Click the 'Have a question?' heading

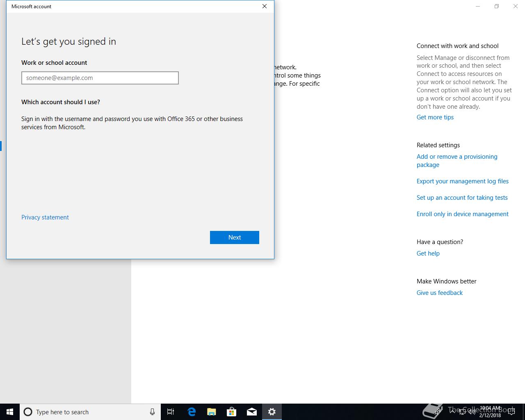click(440, 242)
